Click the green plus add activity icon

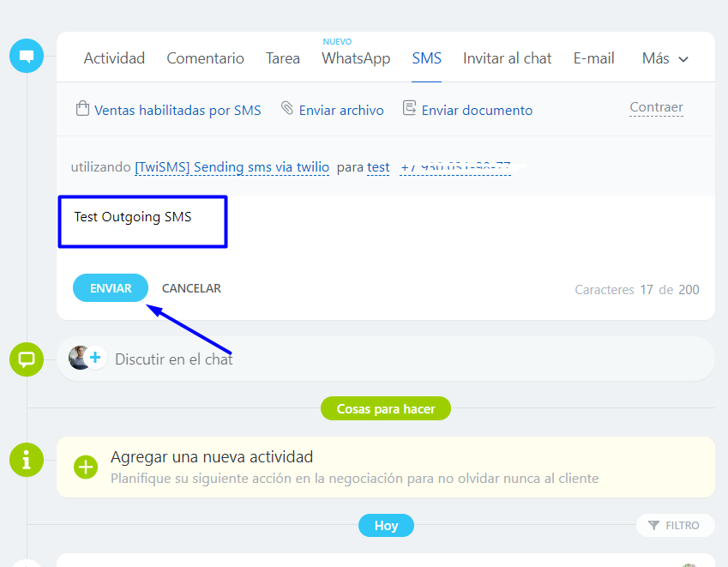[x=86, y=467]
